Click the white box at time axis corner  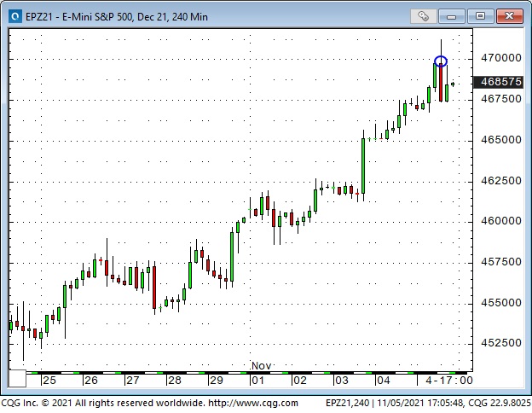17,378
